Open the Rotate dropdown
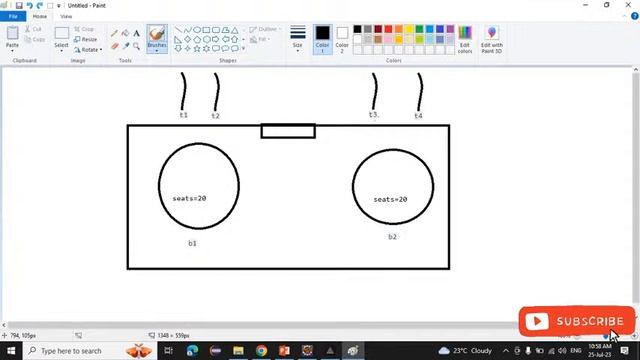Viewport: 640px width, 360px height. pos(88,50)
